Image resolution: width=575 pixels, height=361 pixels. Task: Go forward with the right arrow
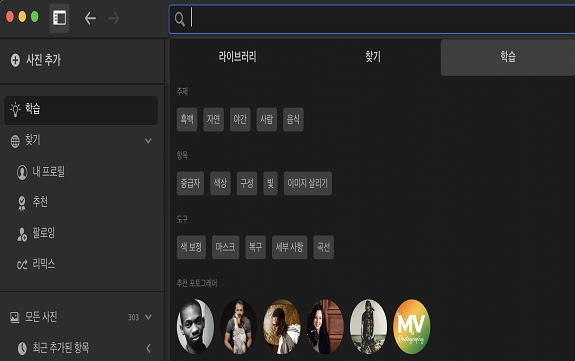point(114,18)
